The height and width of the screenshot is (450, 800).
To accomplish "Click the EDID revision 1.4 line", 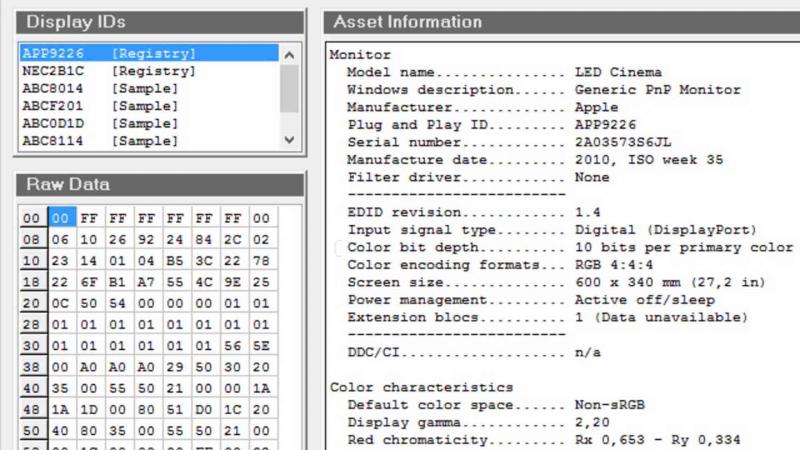I will (474, 212).
